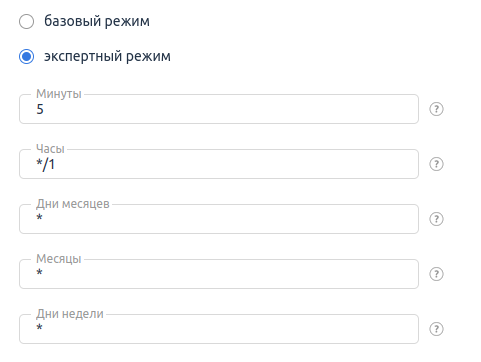The image size is (481, 362).
Task: Open the Месяцы field help icon
Action: (x=436, y=274)
